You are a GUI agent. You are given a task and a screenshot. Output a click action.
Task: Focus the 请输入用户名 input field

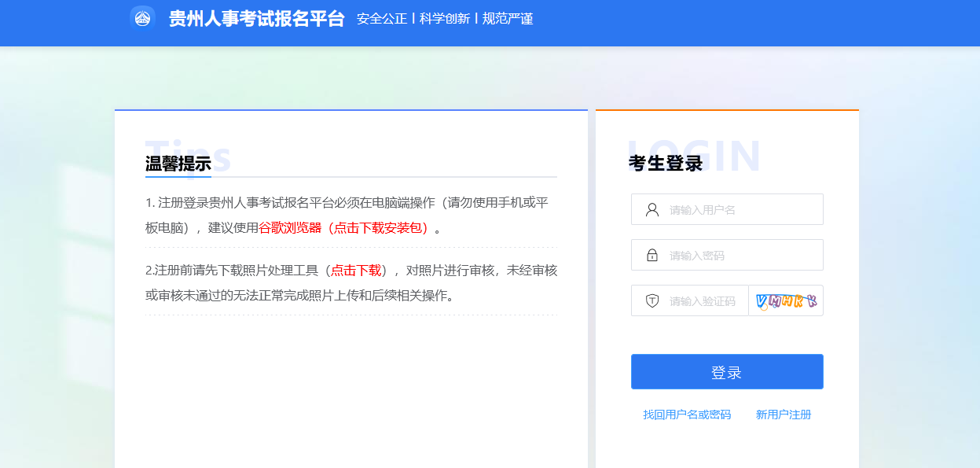click(x=739, y=210)
